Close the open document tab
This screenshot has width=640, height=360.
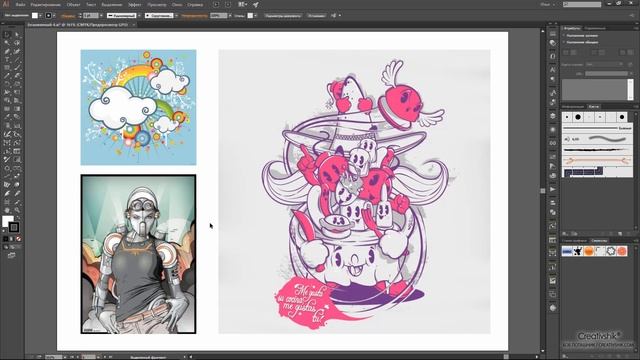tap(134, 25)
